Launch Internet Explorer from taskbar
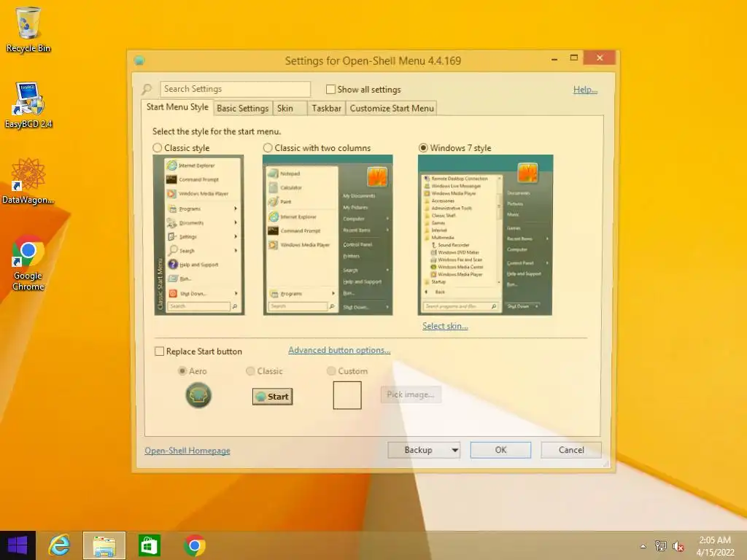The height and width of the screenshot is (560, 747). click(x=60, y=545)
